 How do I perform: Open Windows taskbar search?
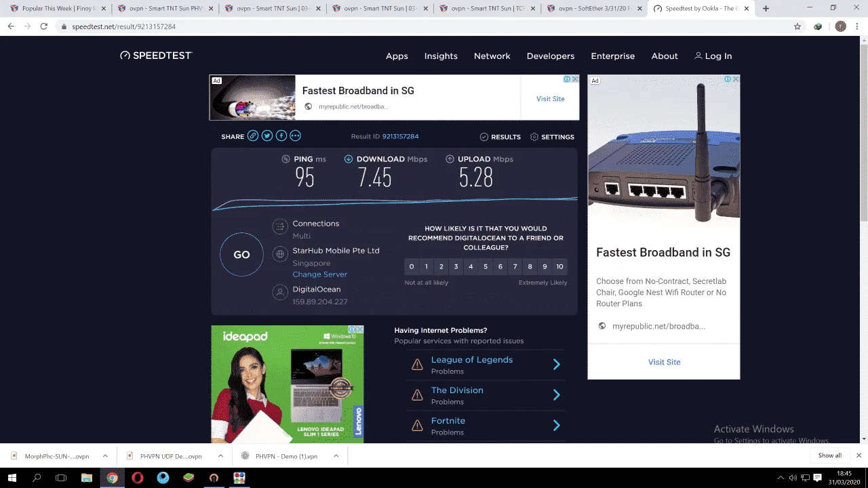point(37,478)
